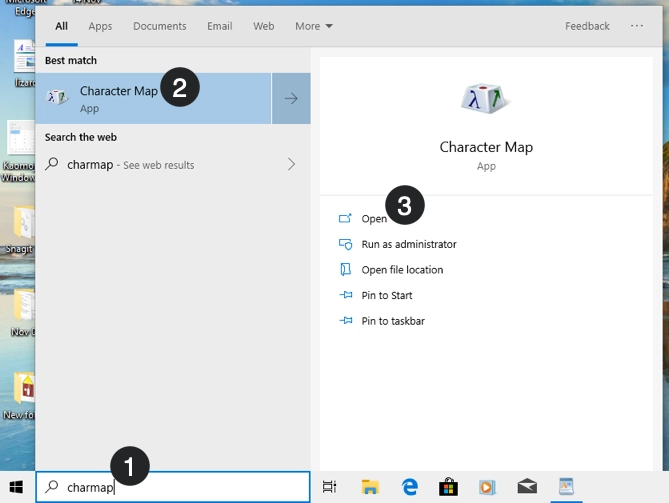Expand the More filter dropdown
Image resolution: width=669 pixels, height=503 pixels.
(x=314, y=26)
